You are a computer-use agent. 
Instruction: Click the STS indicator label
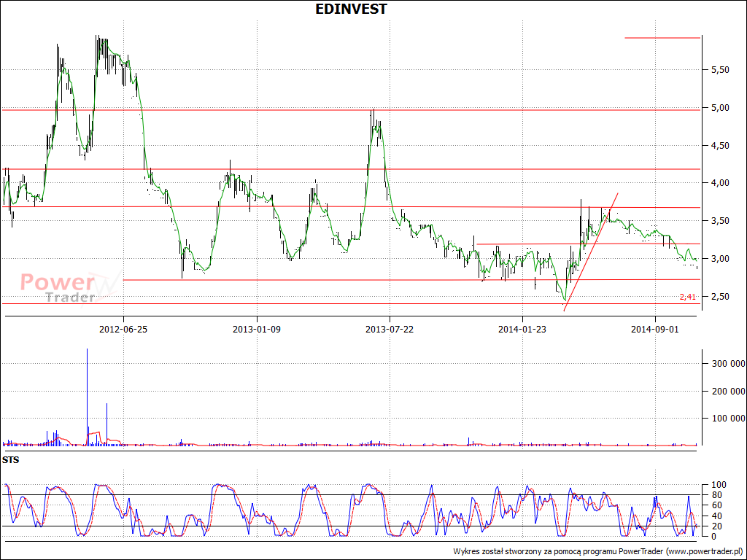pyautogui.click(x=10, y=461)
